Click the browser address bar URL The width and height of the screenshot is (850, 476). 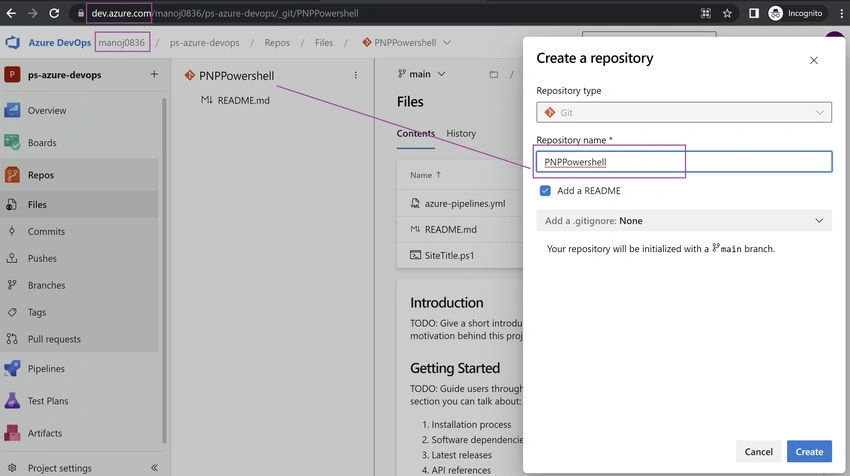[x=224, y=13]
